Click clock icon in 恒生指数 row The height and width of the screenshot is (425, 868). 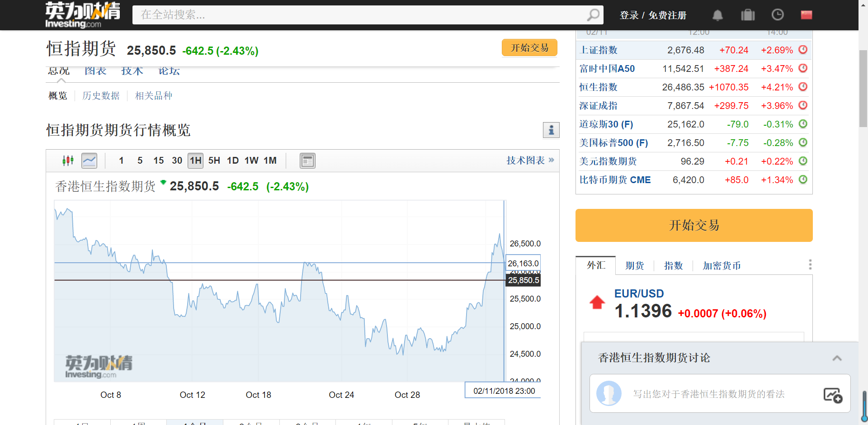(x=803, y=87)
